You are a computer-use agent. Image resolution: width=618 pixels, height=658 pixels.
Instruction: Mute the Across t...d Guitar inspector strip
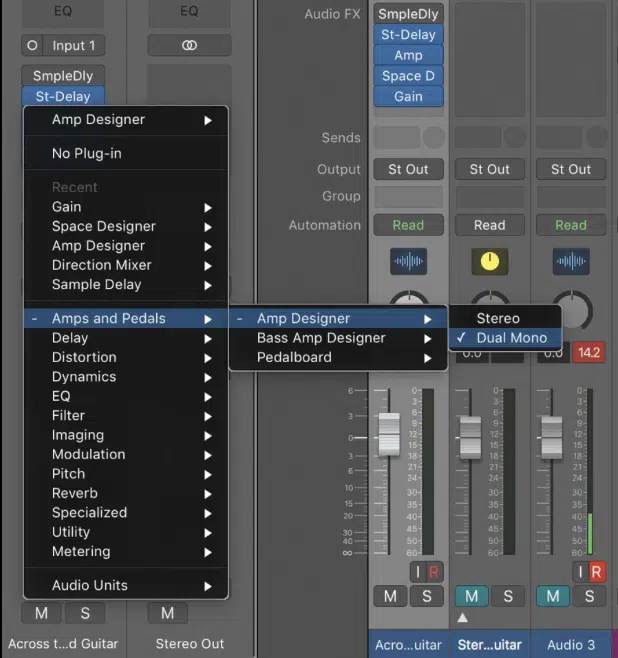tap(42, 613)
